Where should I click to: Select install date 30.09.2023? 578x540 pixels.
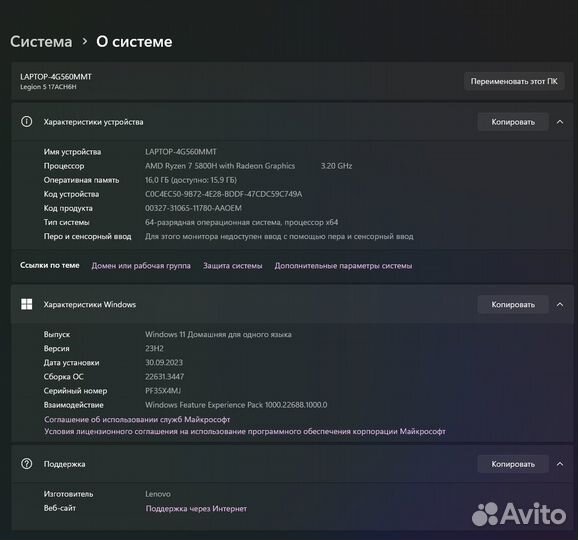coord(164,362)
